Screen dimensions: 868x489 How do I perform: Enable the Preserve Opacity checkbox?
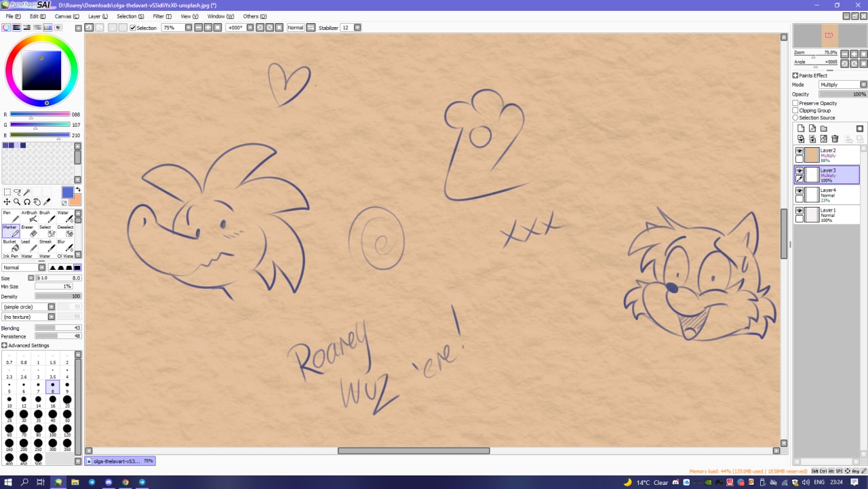[795, 103]
